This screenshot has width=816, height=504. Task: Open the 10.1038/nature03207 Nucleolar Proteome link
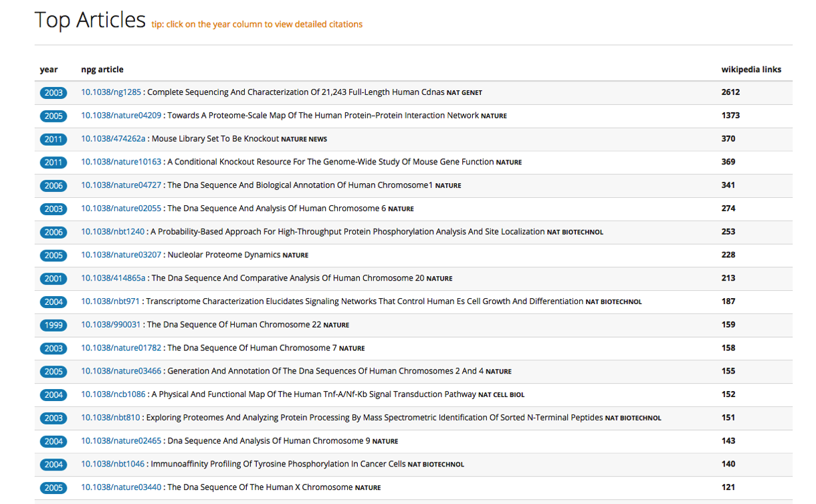[x=121, y=255]
